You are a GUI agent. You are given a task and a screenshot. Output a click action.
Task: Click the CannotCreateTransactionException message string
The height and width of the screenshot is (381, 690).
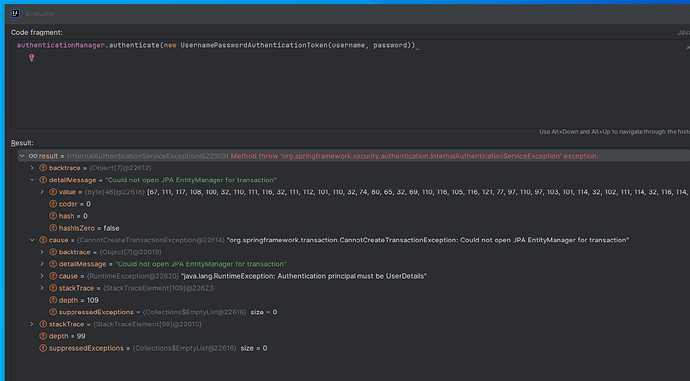click(x=428, y=240)
